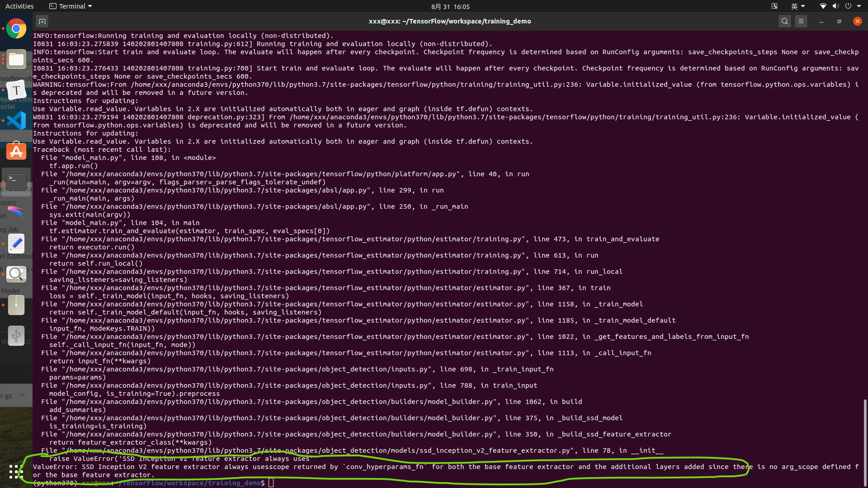The width and height of the screenshot is (868, 488).
Task: Open the input language dropdown
Action: pyautogui.click(x=797, y=6)
